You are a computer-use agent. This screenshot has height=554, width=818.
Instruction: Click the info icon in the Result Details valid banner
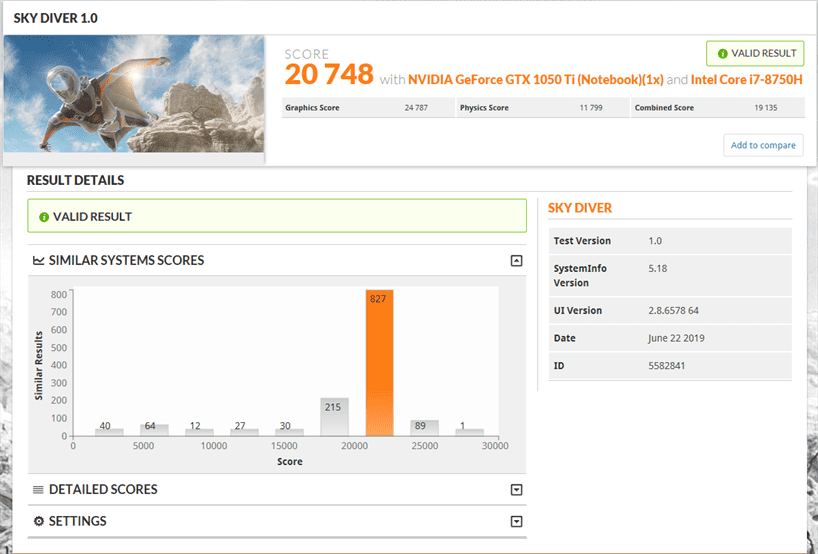click(44, 217)
